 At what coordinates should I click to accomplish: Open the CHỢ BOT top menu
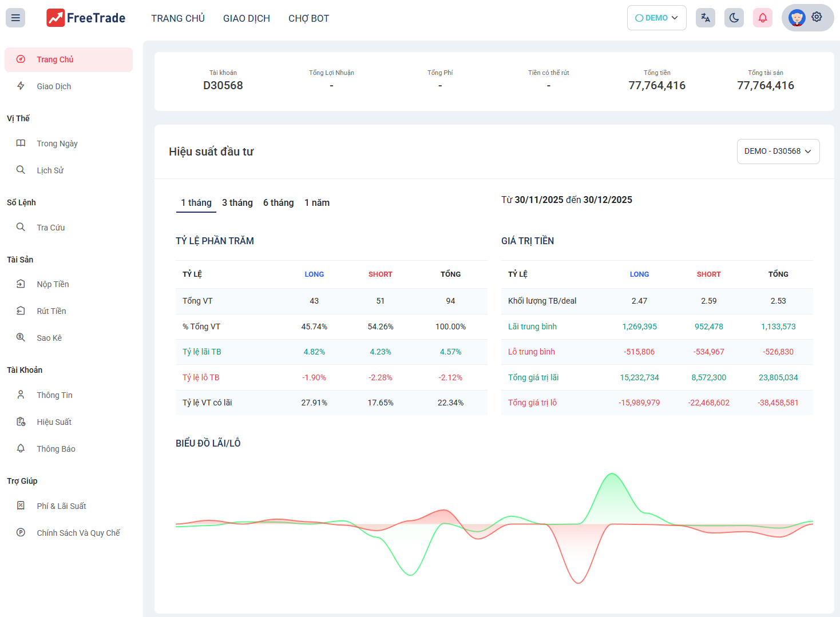pyautogui.click(x=308, y=18)
